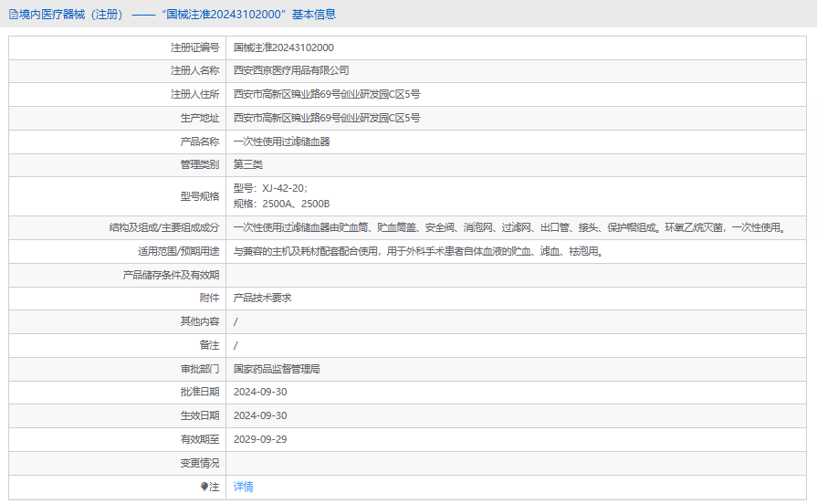Click the slash value in 其他内容 row
The width and height of the screenshot is (817, 504).
click(236, 321)
